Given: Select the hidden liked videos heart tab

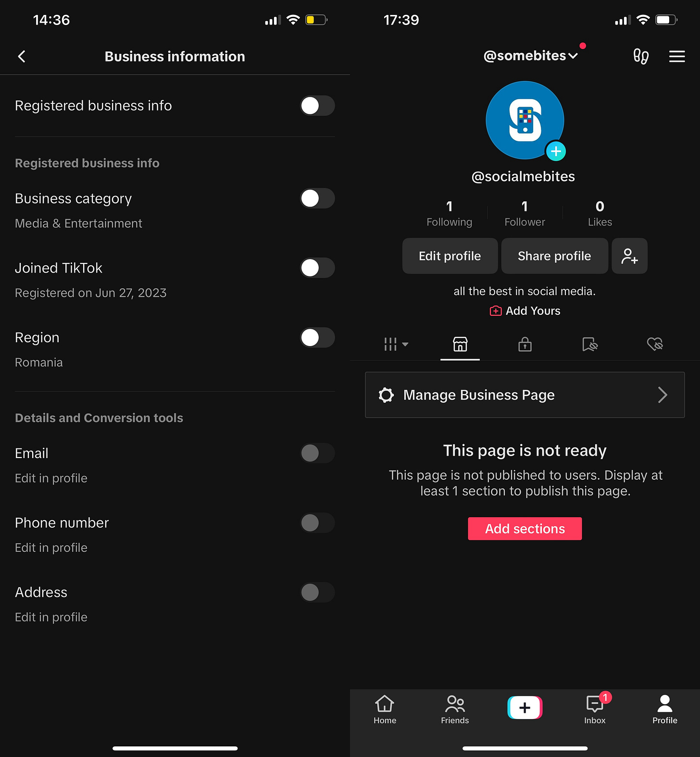Looking at the screenshot, I should click(x=655, y=344).
